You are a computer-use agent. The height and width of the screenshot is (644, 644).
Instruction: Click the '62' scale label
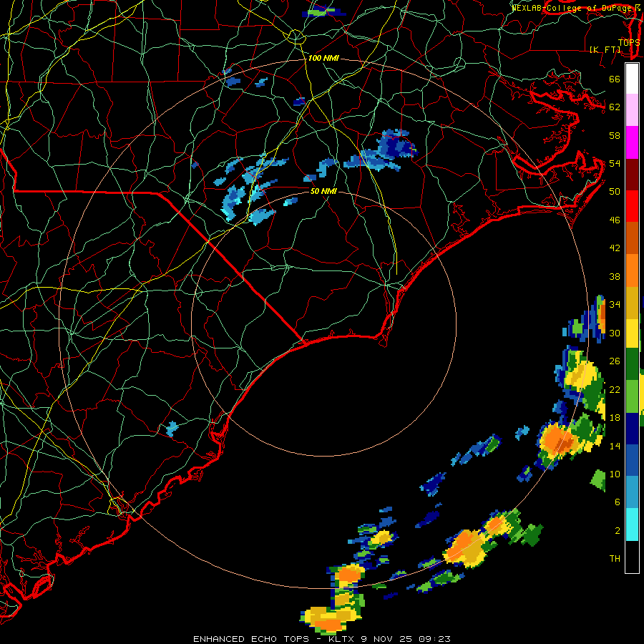coord(615,107)
